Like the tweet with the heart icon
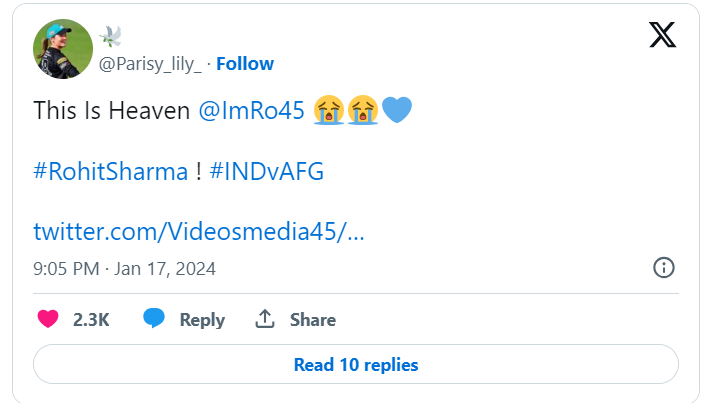The width and height of the screenshot is (701, 403). (x=48, y=319)
